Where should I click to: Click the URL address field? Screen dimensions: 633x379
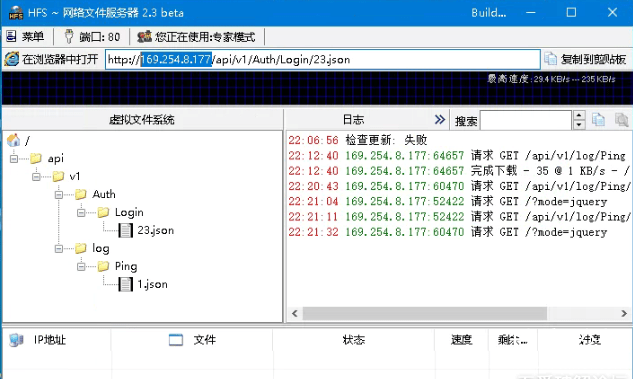[x=322, y=59]
